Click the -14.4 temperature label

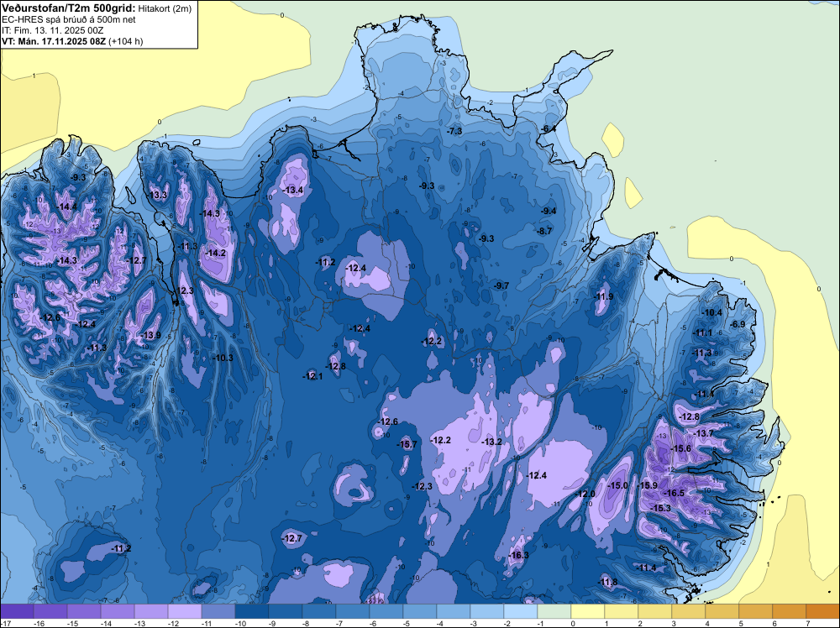[x=67, y=207]
